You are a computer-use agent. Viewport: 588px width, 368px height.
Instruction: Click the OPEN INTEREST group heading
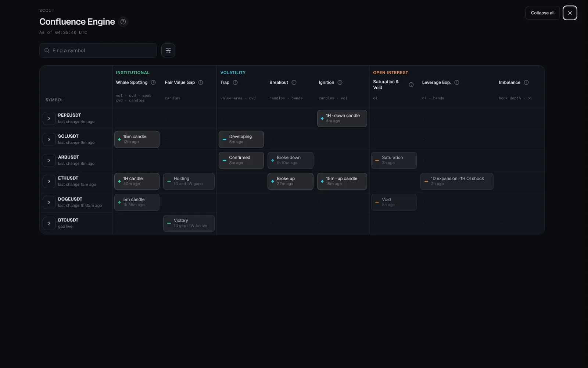coord(391,72)
